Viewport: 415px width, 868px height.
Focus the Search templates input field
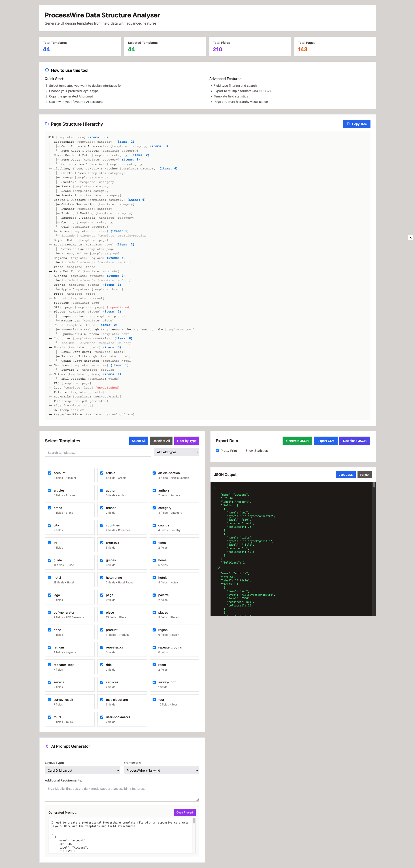click(x=98, y=452)
